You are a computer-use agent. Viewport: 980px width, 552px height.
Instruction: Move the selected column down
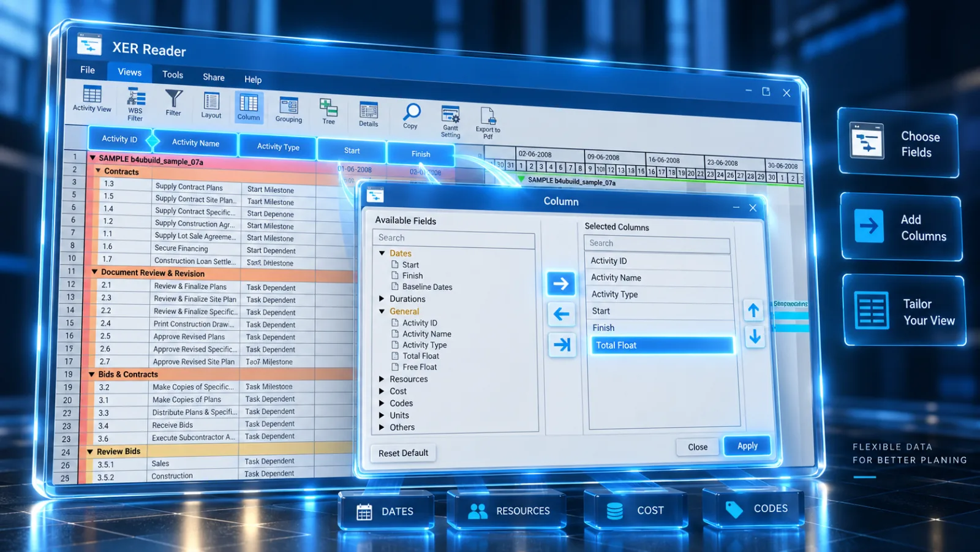coord(755,336)
